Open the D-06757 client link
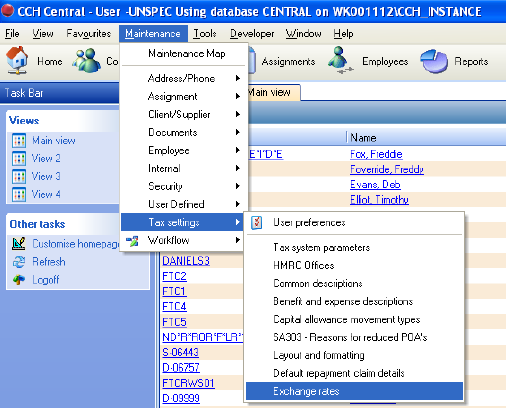This screenshot has height=410, width=506. pos(181,368)
